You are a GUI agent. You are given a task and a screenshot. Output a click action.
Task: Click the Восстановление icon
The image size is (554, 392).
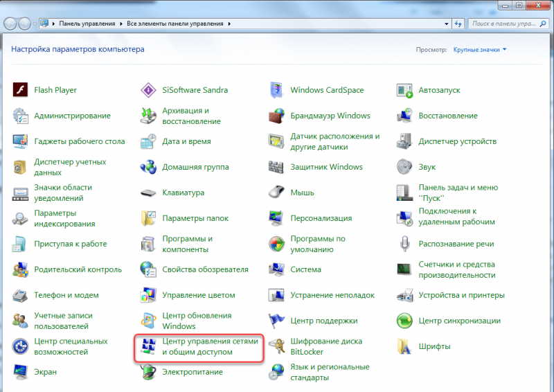click(x=404, y=116)
